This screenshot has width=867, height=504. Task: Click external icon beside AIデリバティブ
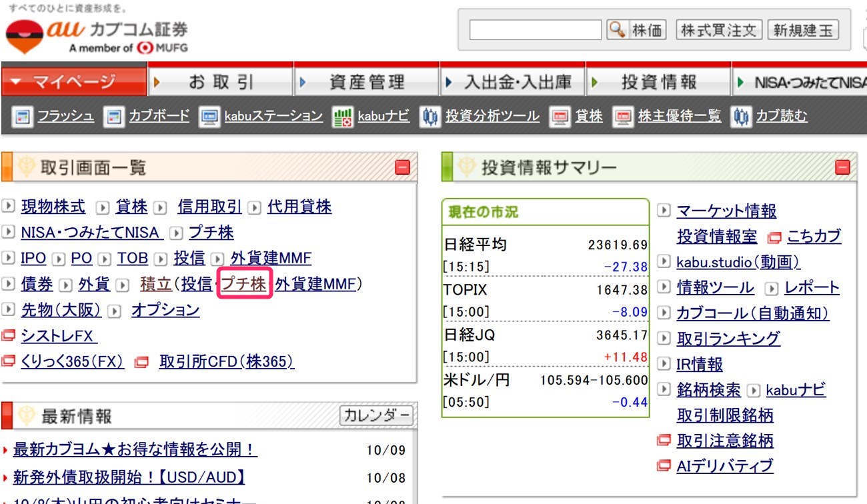point(664,465)
